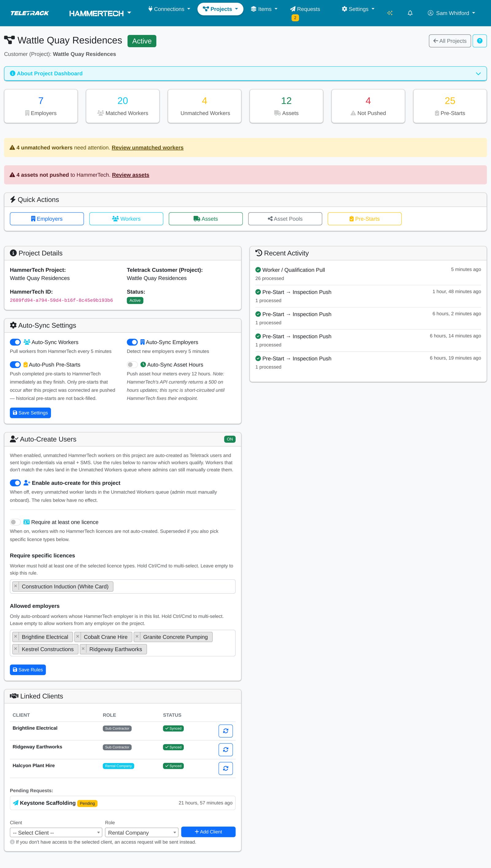
Task: Open the Sam Whitford user menu
Action: [x=451, y=13]
